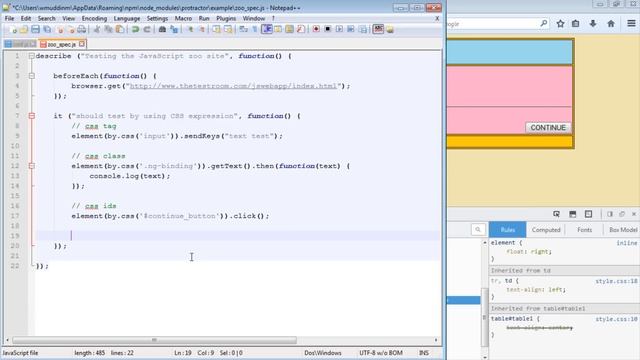Screen dimensions: 640x360
Task: Click the Cut scissors icon
Action: pos(97,29)
